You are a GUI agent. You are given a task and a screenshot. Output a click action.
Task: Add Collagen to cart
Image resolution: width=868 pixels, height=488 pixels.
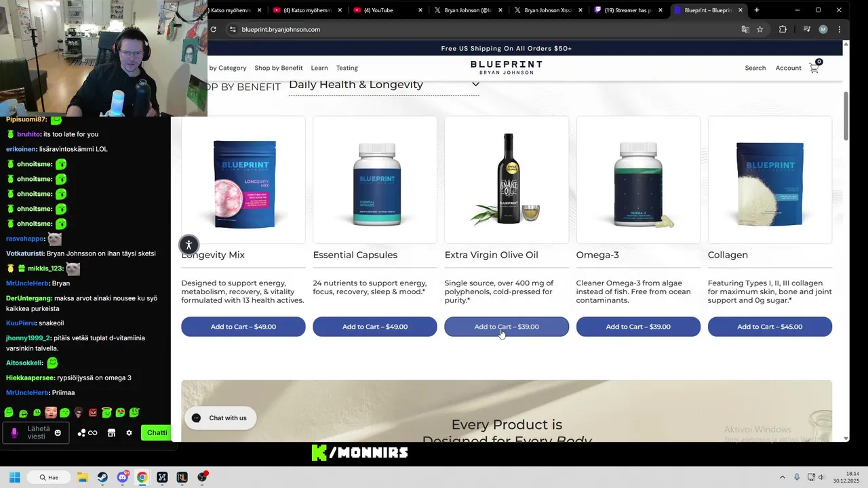pyautogui.click(x=770, y=327)
